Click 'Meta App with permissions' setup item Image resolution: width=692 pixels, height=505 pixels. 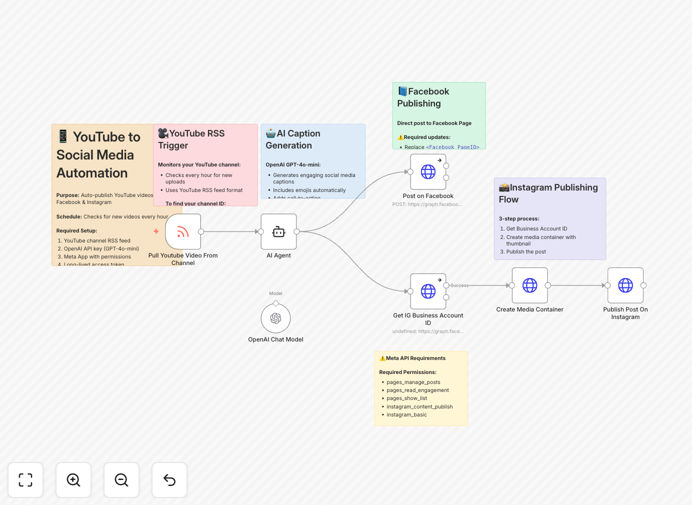point(98,256)
